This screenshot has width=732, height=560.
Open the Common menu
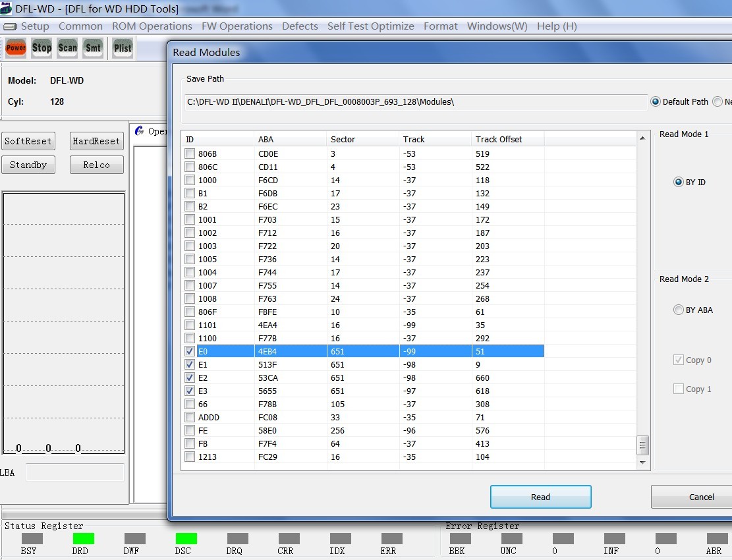[80, 26]
